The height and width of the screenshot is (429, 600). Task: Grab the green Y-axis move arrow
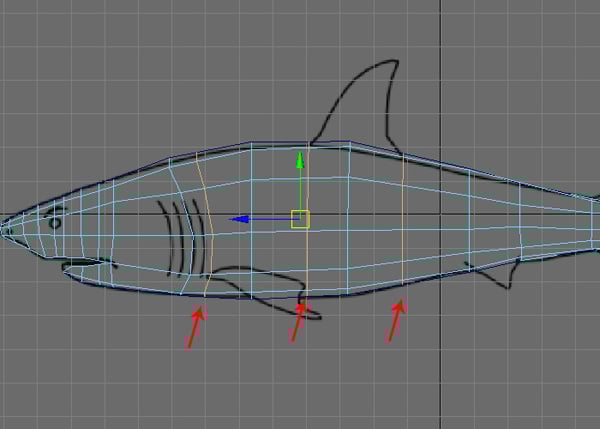point(300,160)
